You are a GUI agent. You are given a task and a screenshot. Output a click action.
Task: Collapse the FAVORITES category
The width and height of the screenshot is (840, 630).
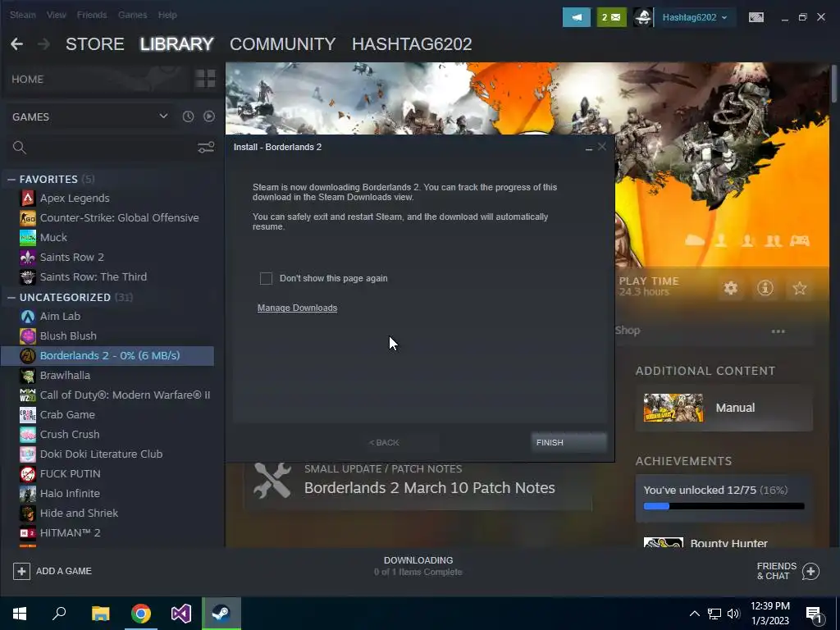pyautogui.click(x=11, y=180)
